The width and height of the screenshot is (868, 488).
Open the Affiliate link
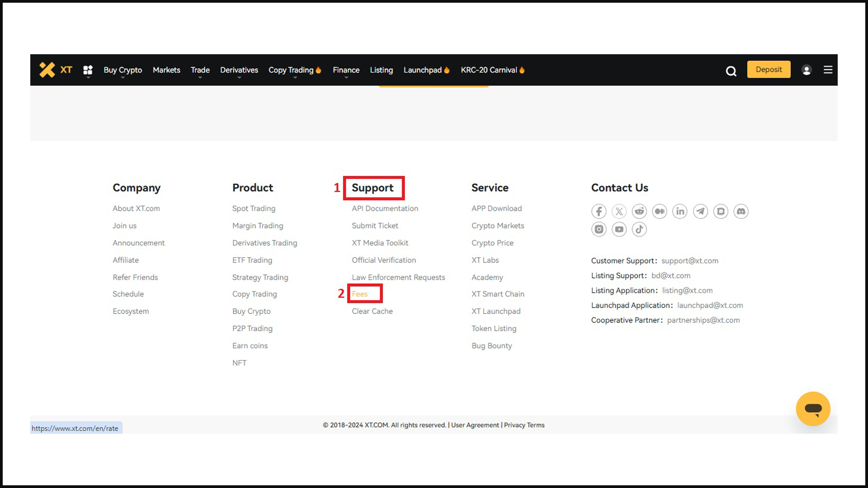click(126, 260)
